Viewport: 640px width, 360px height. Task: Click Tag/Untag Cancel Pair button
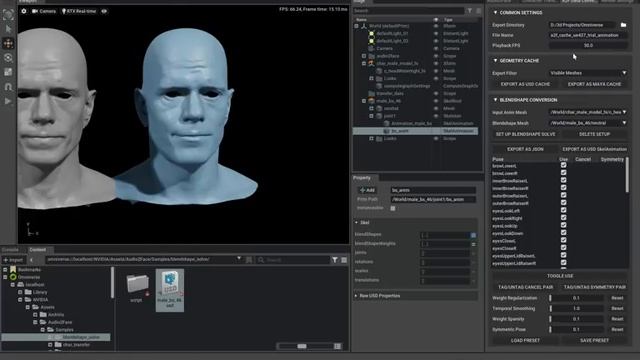(x=525, y=287)
